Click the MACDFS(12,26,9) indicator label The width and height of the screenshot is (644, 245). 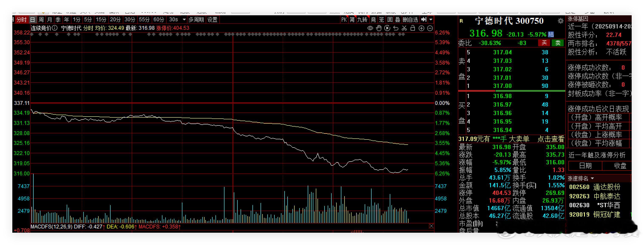tap(51, 227)
